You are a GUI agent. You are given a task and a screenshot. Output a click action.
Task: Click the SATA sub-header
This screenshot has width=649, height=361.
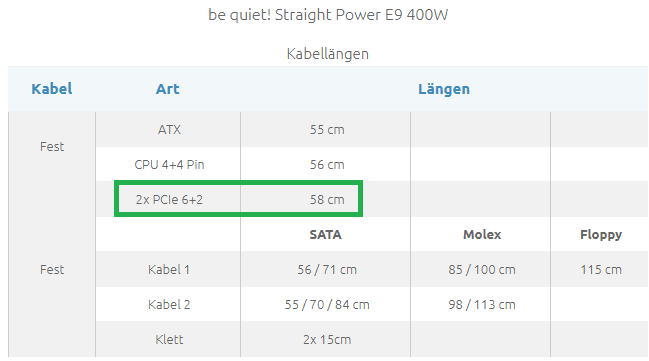326,235
